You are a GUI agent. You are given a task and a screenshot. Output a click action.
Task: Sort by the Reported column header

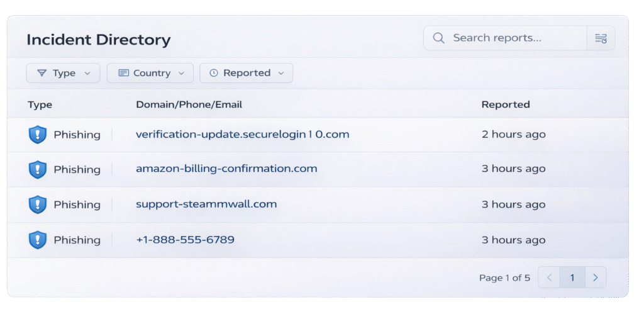click(x=505, y=104)
